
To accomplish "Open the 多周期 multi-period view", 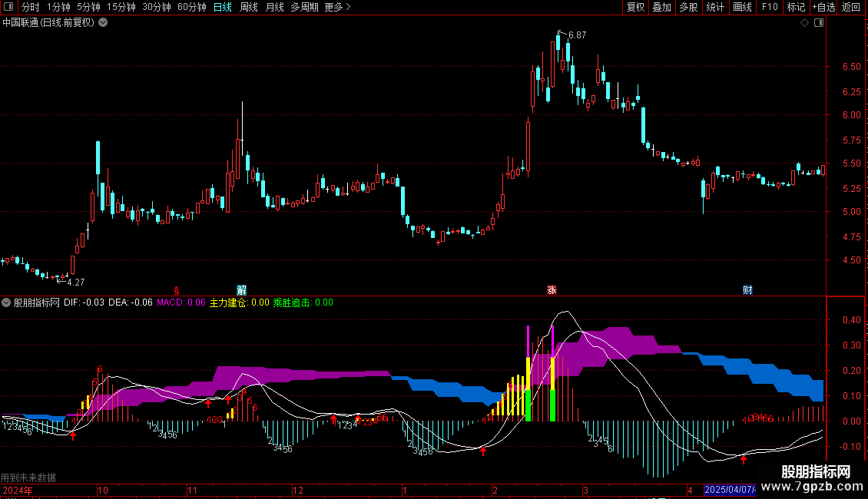I will (x=304, y=7).
